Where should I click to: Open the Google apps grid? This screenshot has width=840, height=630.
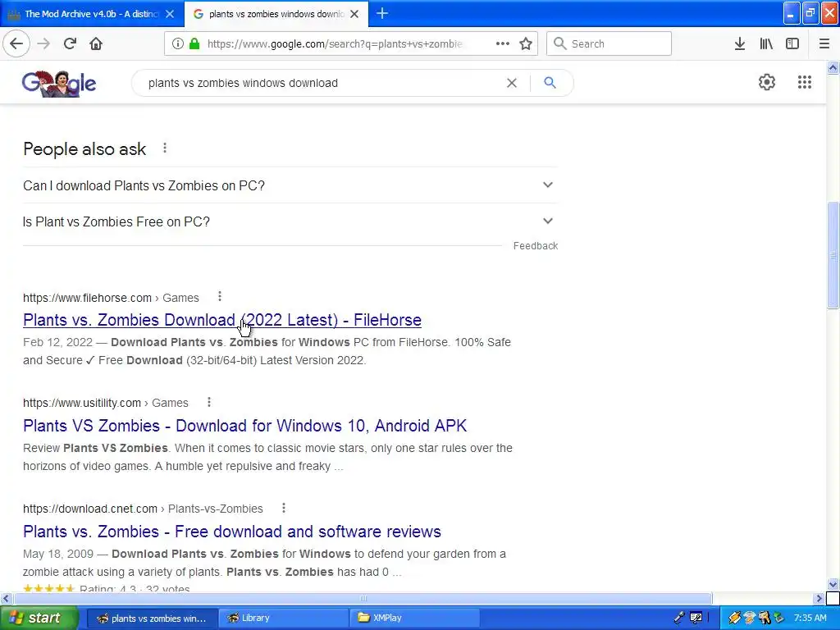804,82
